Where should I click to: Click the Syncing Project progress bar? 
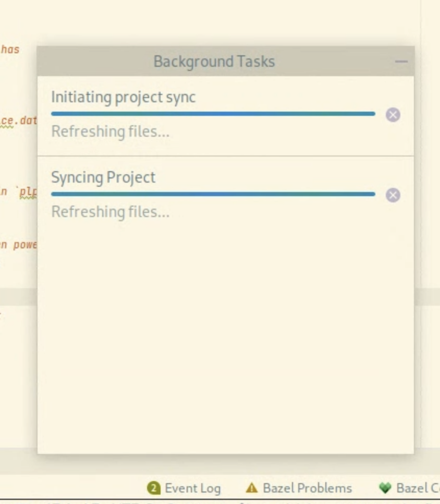213,193
